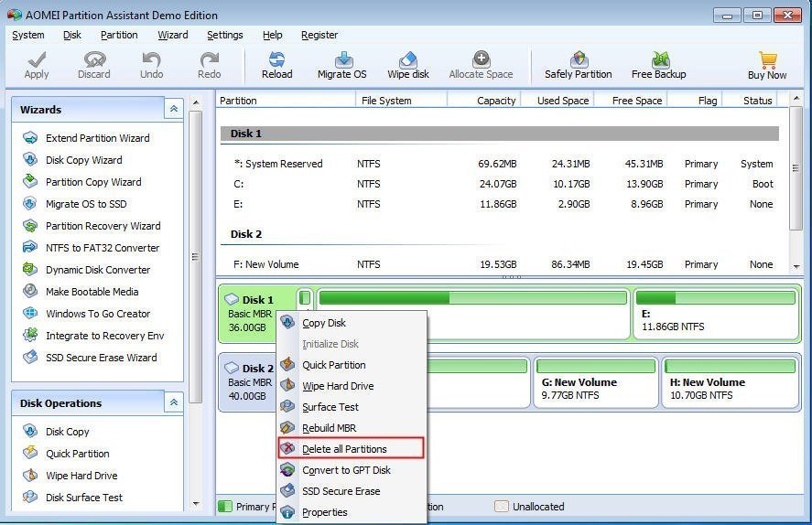Open the System menu
The image size is (812, 525).
click(28, 35)
